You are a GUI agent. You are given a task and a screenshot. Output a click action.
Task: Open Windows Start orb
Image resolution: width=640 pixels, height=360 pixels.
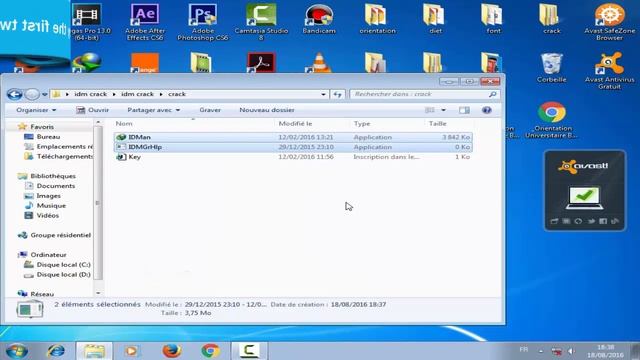coord(17,351)
